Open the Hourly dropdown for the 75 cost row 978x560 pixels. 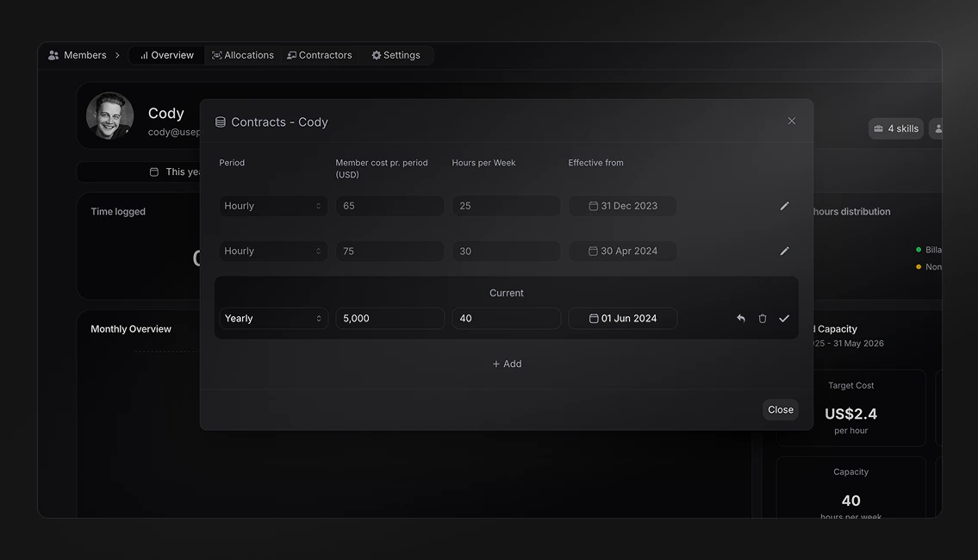pos(273,251)
